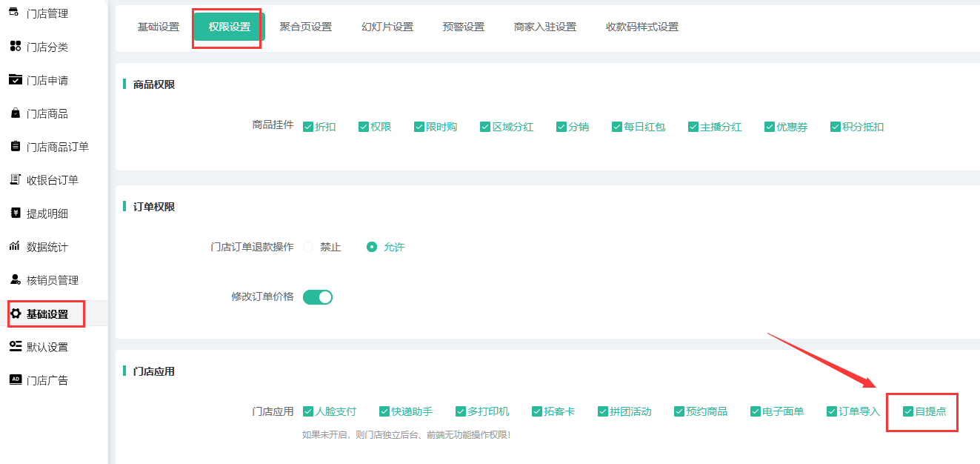Screen dimensions: 980x464
Task: Select the 允许 refund radio option
Action: tap(372, 248)
